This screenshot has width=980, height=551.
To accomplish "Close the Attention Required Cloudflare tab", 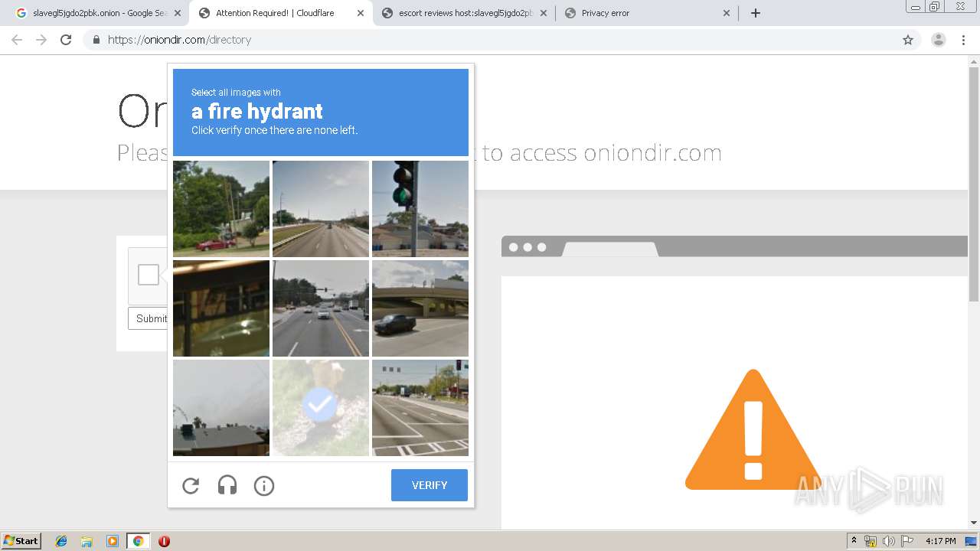I will coord(361,13).
